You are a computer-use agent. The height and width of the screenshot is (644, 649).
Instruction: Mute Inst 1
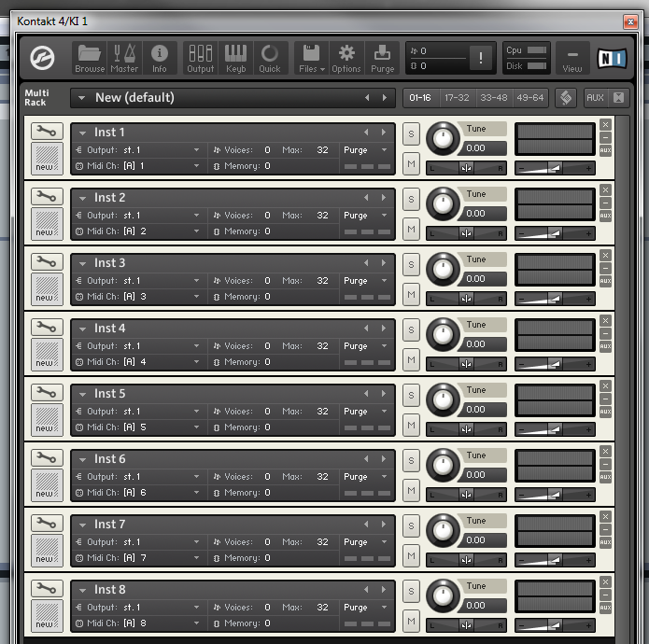click(x=411, y=163)
